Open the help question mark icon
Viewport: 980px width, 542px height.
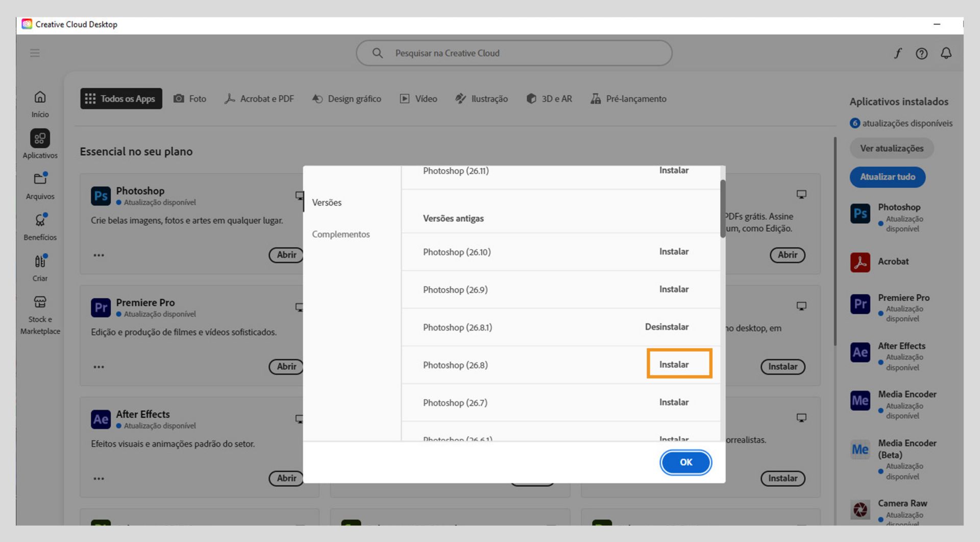point(921,53)
